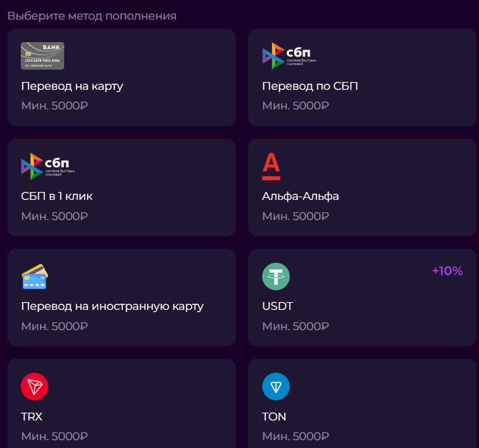
Task: Click Мин. 5000₽ under Перевод на карту
Action: click(54, 106)
